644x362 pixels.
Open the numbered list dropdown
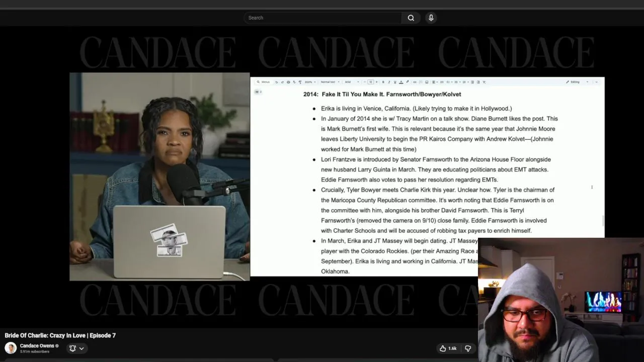465,82
